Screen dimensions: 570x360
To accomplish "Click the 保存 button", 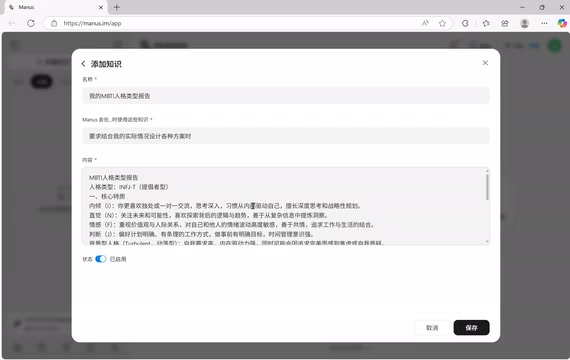I will tap(471, 328).
